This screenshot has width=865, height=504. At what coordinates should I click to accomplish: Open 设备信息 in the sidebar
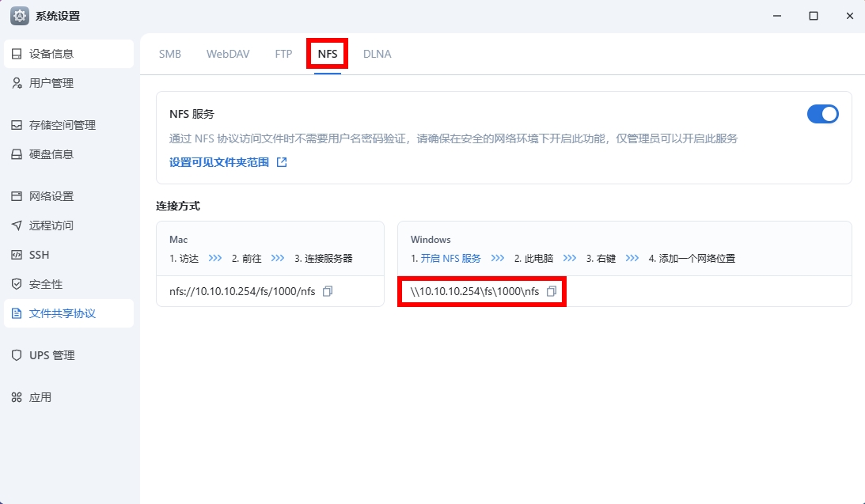coord(51,54)
